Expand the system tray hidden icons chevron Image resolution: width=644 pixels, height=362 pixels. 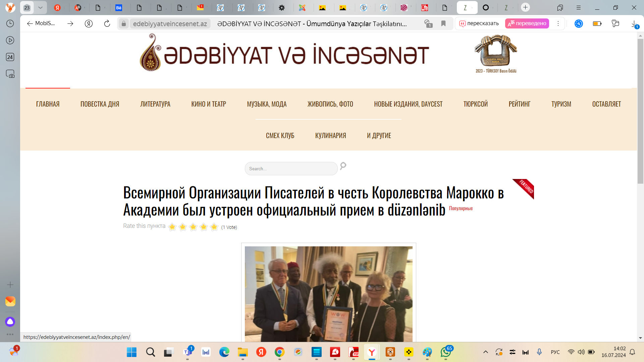[x=485, y=352]
